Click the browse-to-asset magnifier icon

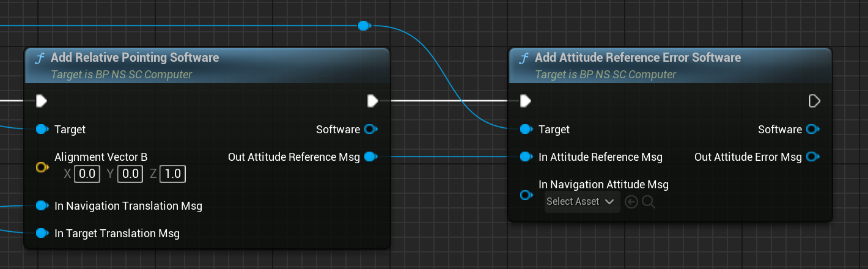pyautogui.click(x=649, y=202)
